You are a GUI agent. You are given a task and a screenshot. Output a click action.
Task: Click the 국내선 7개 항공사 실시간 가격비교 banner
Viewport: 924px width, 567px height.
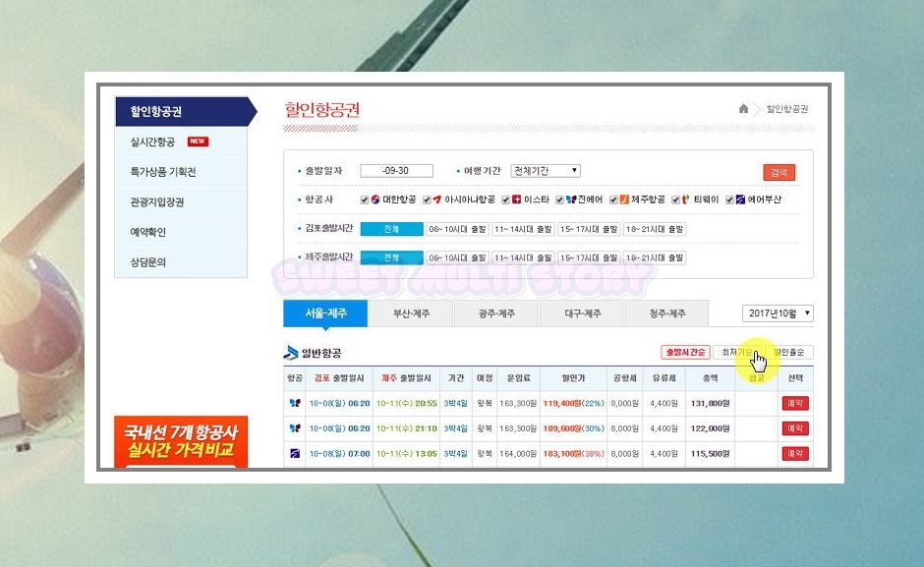coord(181,442)
